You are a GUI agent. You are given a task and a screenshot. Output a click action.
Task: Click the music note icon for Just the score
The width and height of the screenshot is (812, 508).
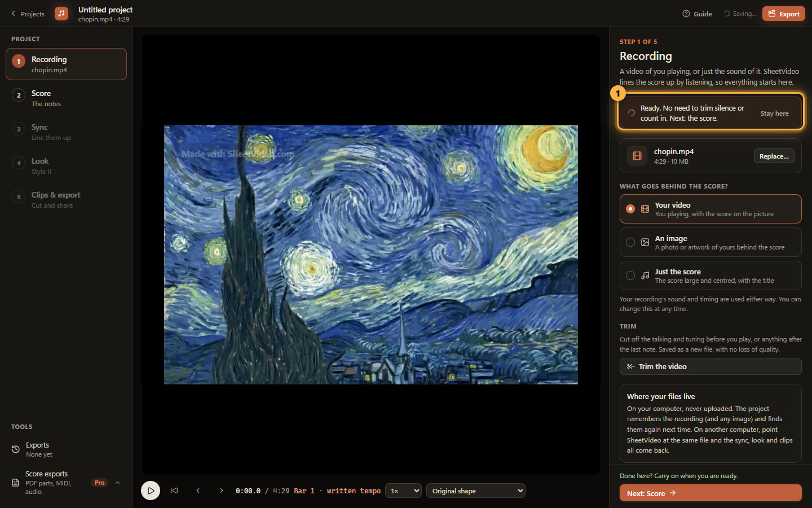[645, 275]
